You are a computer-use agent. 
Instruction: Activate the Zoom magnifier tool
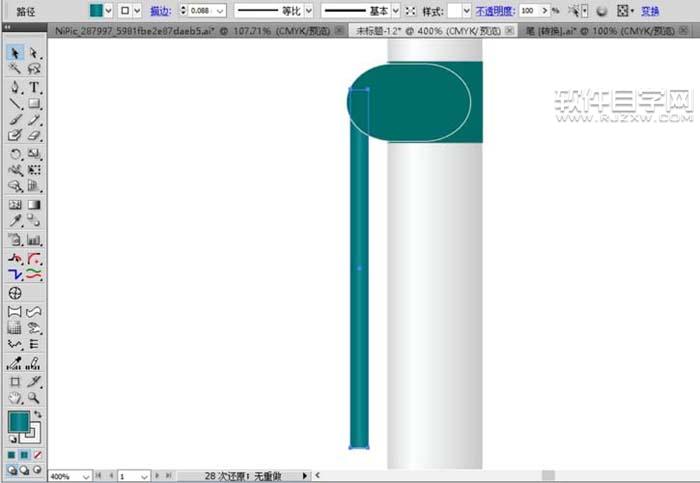tap(34, 397)
